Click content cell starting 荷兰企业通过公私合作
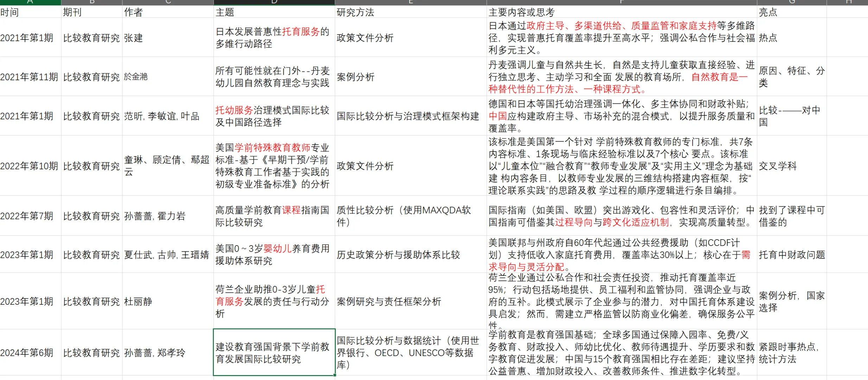This screenshot has width=868, height=380. pos(622,301)
